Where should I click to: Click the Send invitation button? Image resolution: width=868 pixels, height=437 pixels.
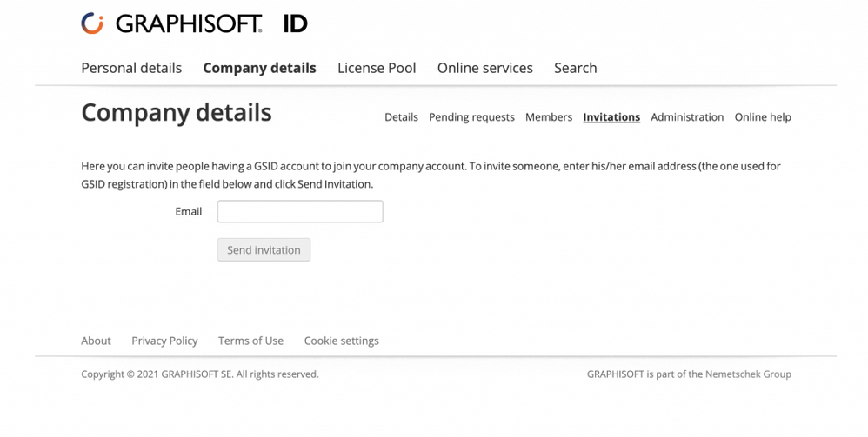264,250
